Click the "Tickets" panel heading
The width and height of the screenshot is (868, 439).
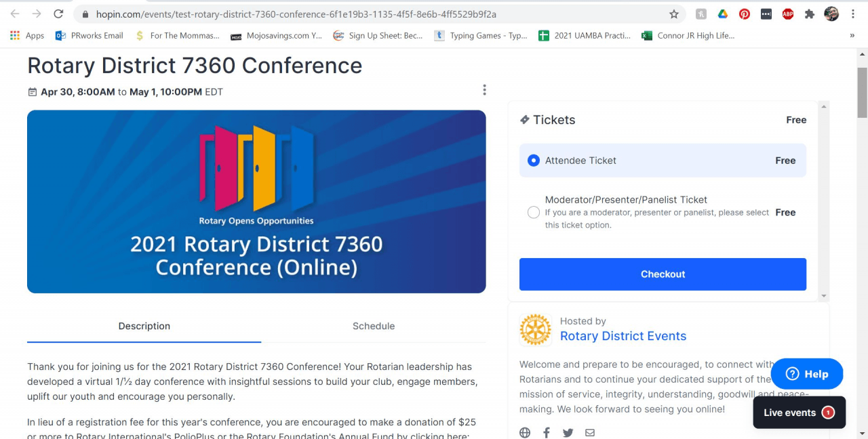554,120
